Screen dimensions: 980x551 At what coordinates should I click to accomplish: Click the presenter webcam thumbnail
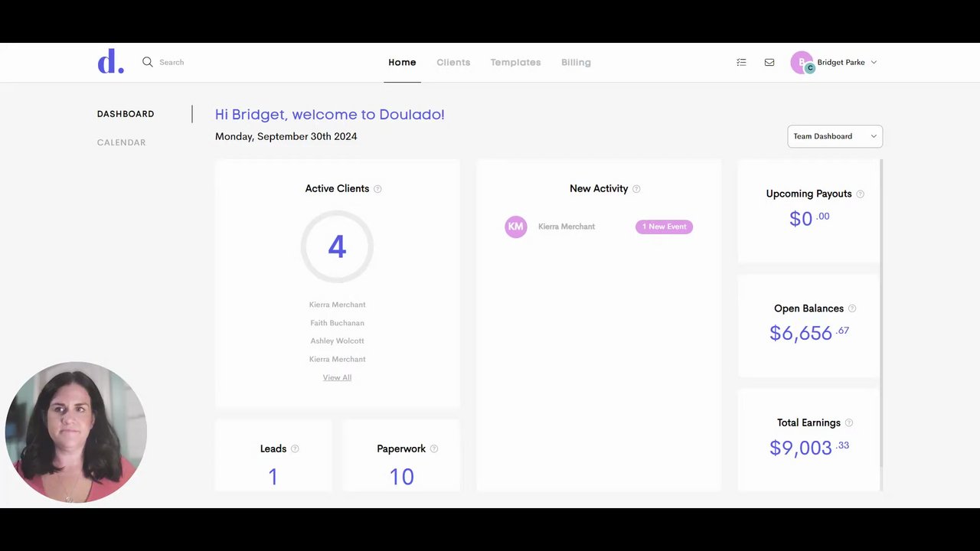pyautogui.click(x=76, y=432)
